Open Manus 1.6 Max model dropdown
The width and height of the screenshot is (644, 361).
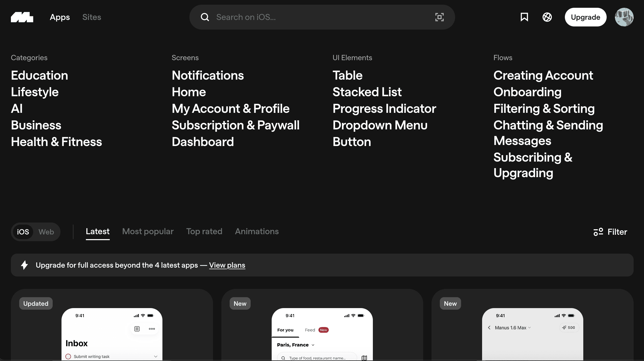coord(512,328)
